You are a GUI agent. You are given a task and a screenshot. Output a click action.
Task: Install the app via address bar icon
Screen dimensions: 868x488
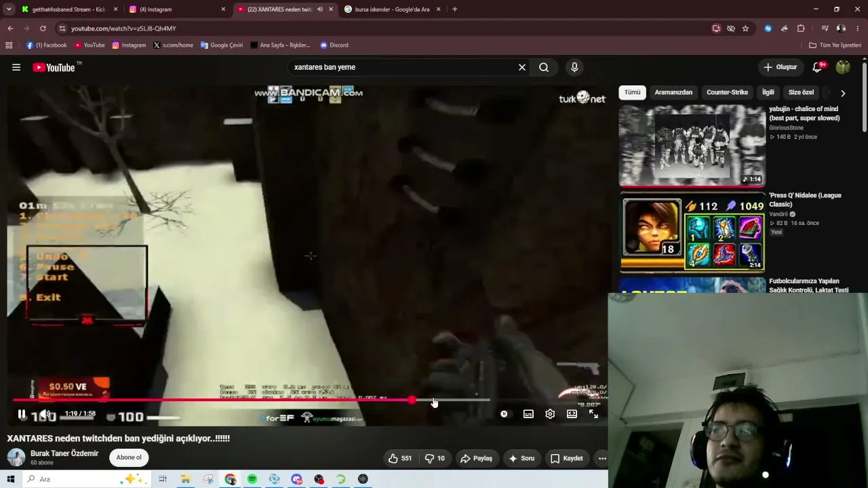pyautogui.click(x=716, y=28)
